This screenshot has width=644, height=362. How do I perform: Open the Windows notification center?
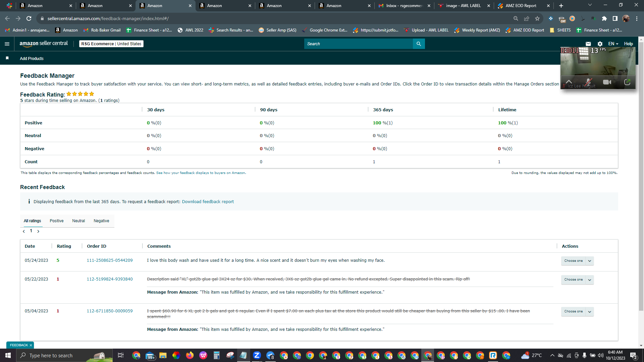coord(634,355)
